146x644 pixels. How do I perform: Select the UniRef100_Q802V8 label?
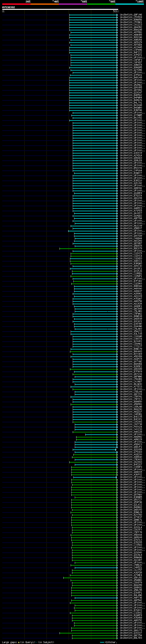[131, 198]
